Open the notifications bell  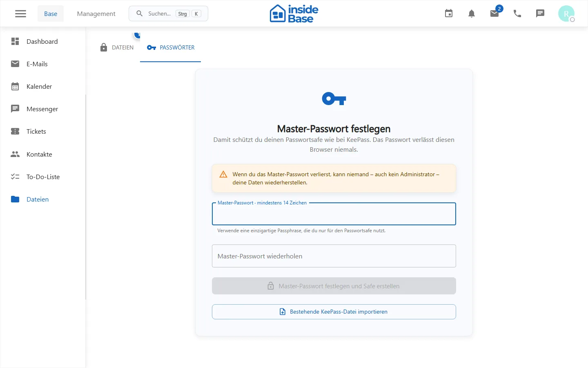click(472, 13)
